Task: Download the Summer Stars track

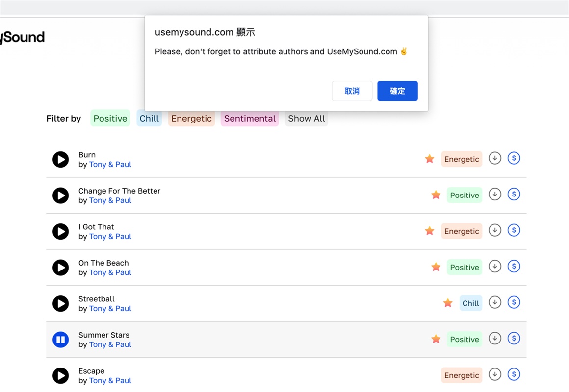Action: [x=494, y=339]
